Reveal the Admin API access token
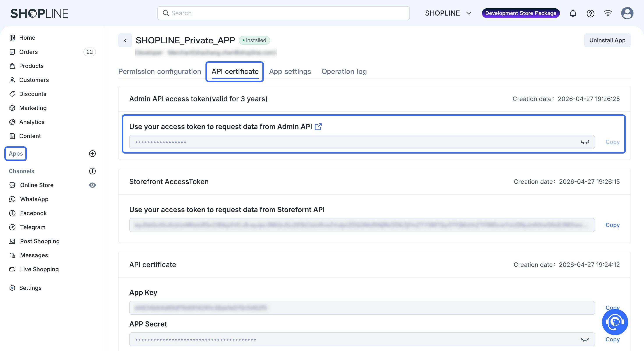This screenshot has height=351, width=644. [x=585, y=142]
